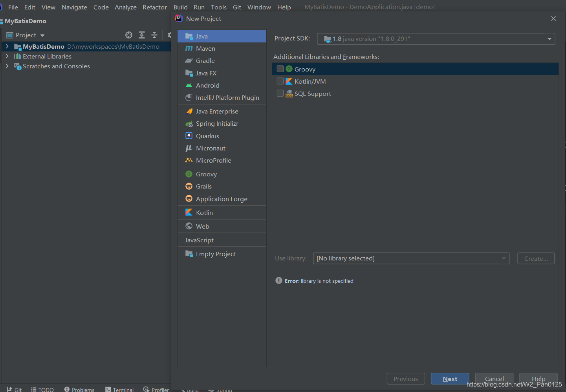
Task: Click the Git icon in the bottom tool bar
Action: click(x=9, y=389)
